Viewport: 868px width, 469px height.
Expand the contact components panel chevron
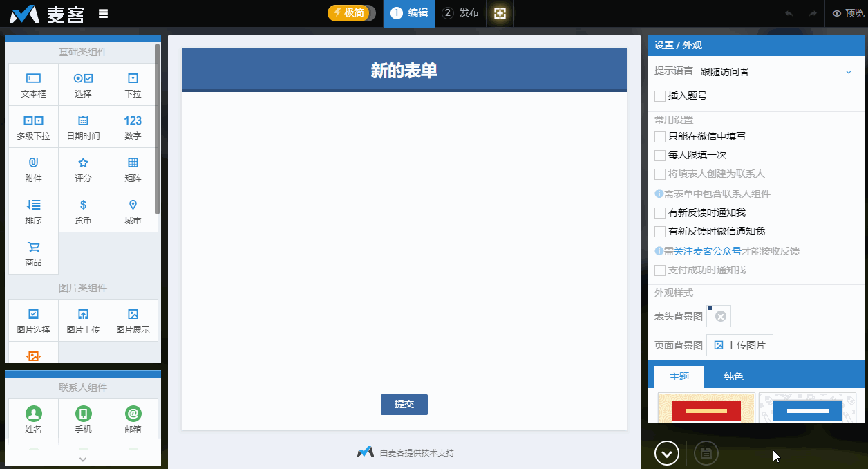click(x=83, y=459)
